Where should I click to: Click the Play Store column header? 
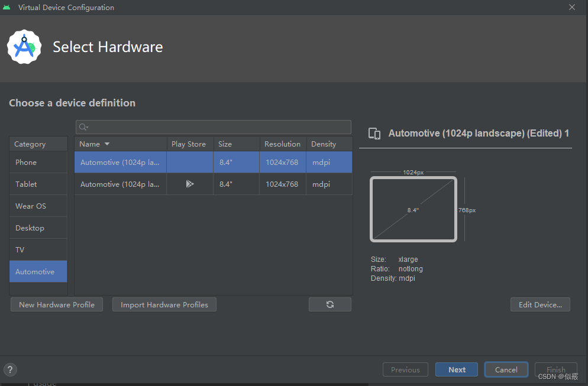point(190,144)
